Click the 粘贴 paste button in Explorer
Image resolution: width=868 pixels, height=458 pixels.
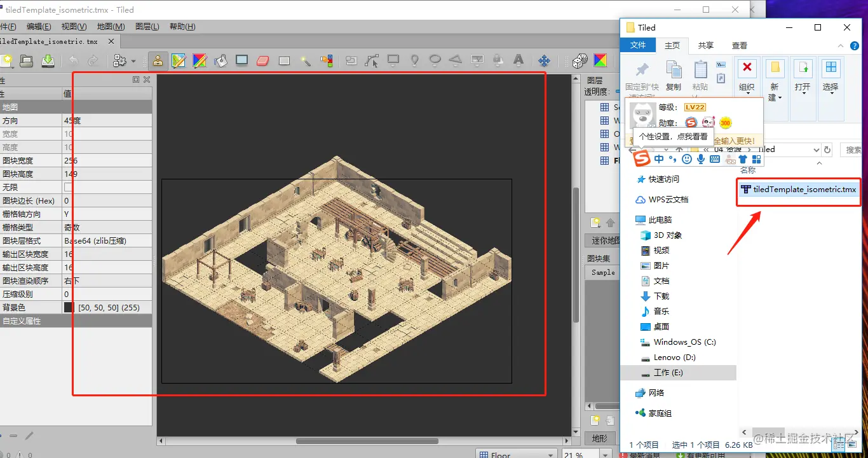[x=700, y=75]
